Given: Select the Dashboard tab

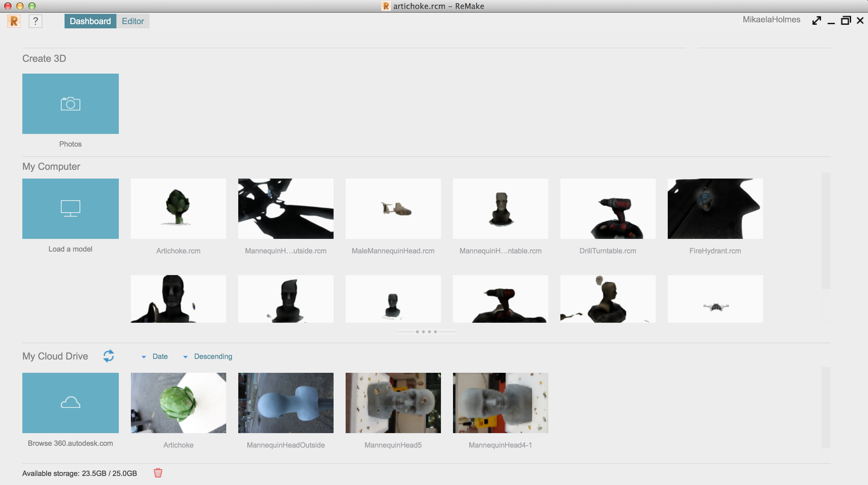Looking at the screenshot, I should (90, 21).
